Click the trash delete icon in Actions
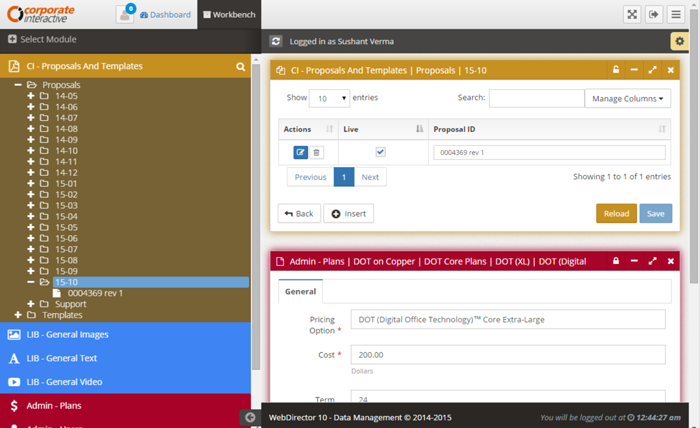The height and width of the screenshot is (428, 700). [317, 152]
